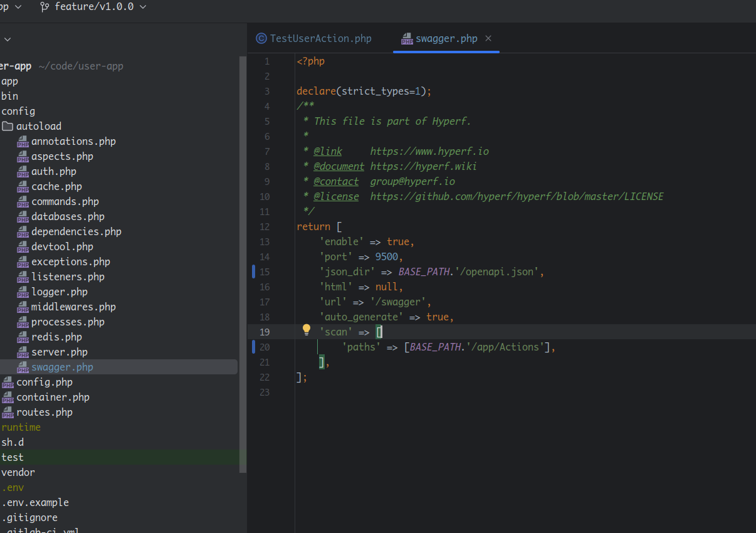Click line number 19 in the gutter

(265, 332)
